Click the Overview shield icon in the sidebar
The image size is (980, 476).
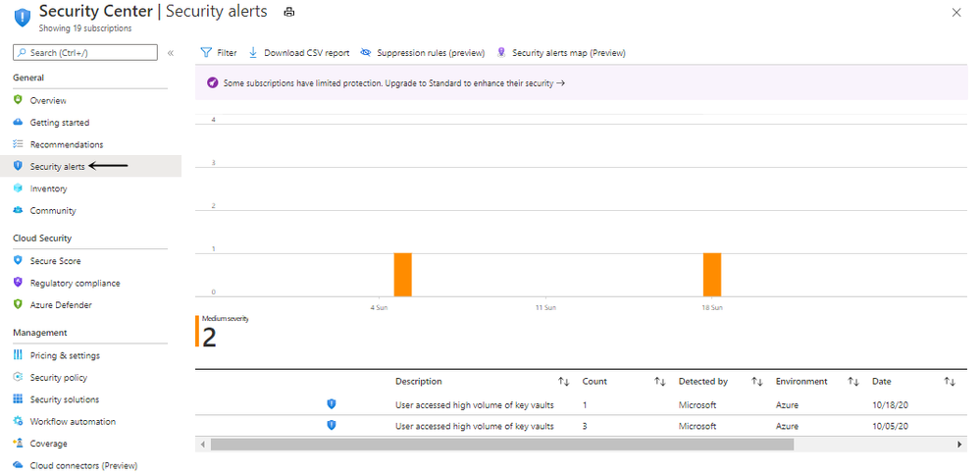click(x=18, y=100)
